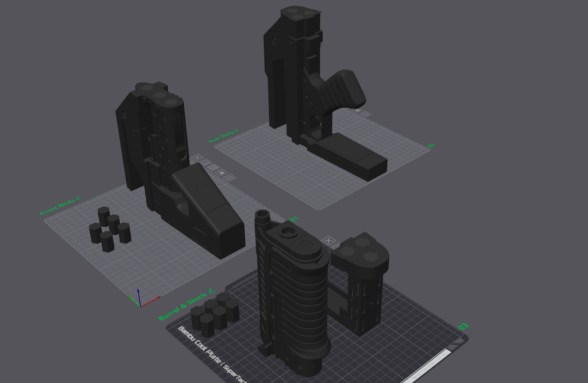The image size is (588, 383).
Task: Select the Front Body plate name label
Action: coord(57,207)
